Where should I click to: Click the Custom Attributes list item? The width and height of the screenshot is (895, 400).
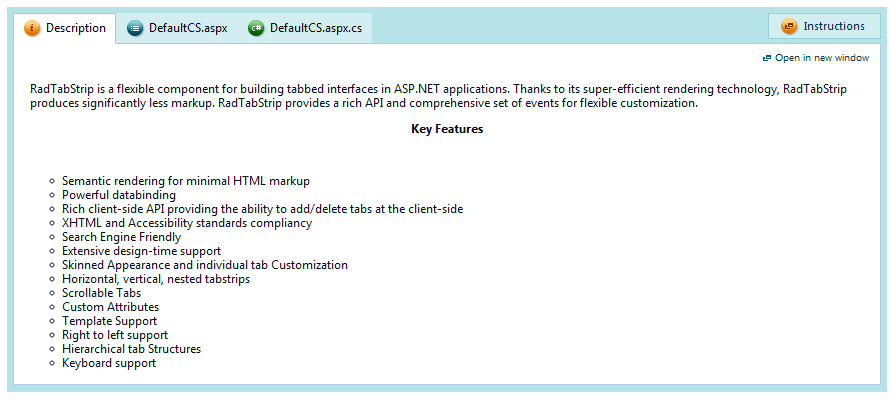tap(110, 307)
